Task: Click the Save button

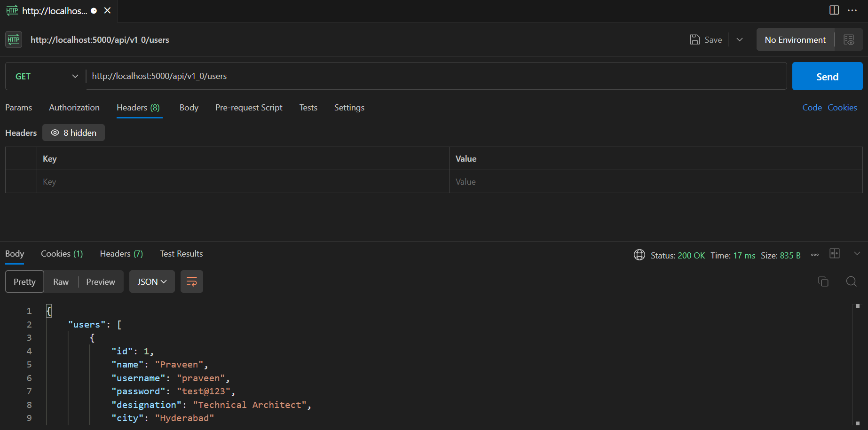Action: (x=706, y=40)
